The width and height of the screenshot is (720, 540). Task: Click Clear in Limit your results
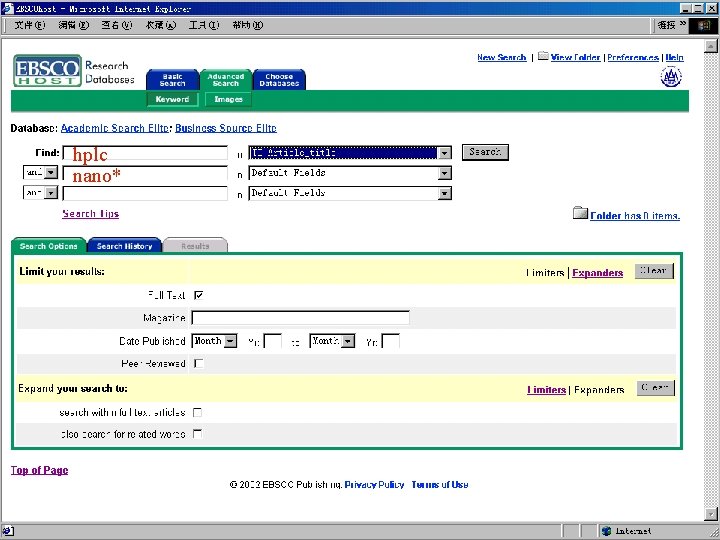point(654,271)
